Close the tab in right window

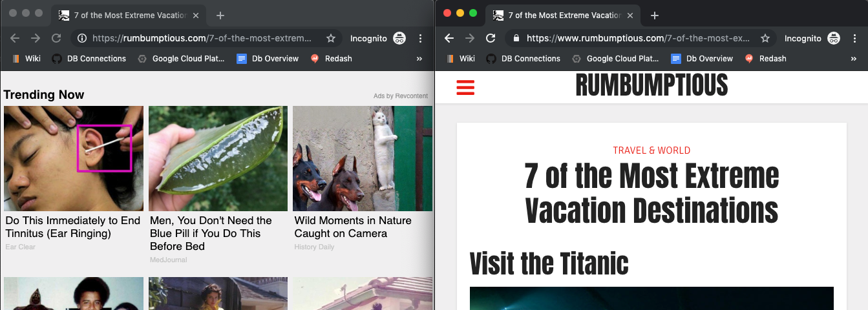point(630,15)
